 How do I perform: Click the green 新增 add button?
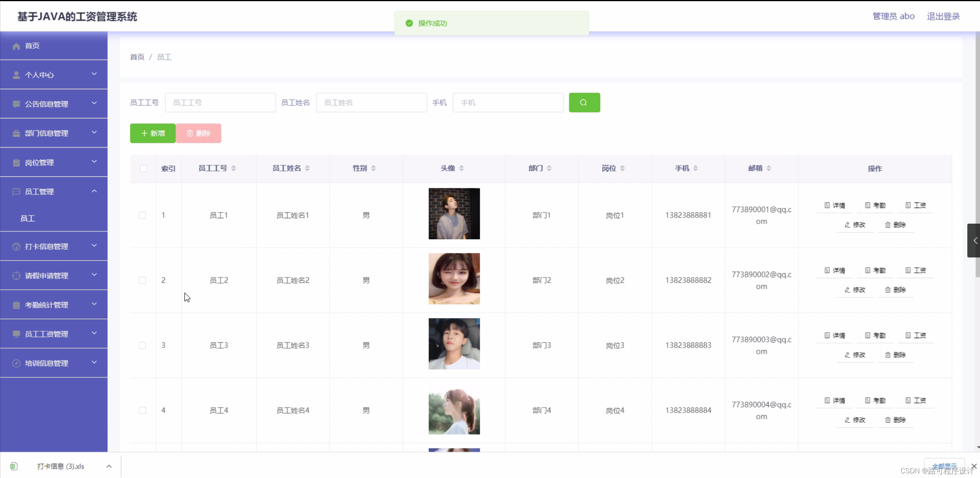tap(153, 133)
